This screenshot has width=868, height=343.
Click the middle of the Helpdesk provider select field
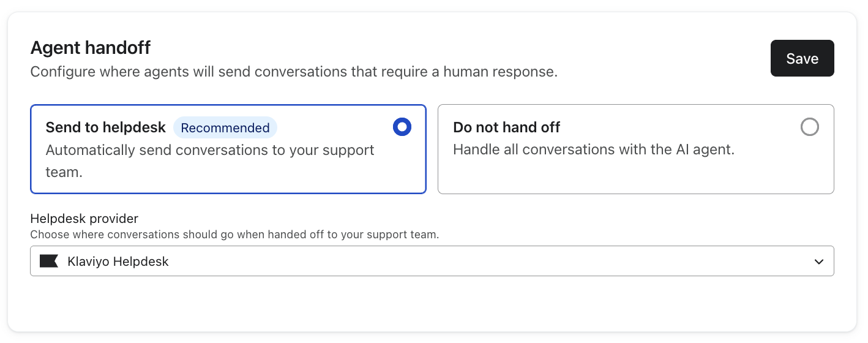point(432,262)
